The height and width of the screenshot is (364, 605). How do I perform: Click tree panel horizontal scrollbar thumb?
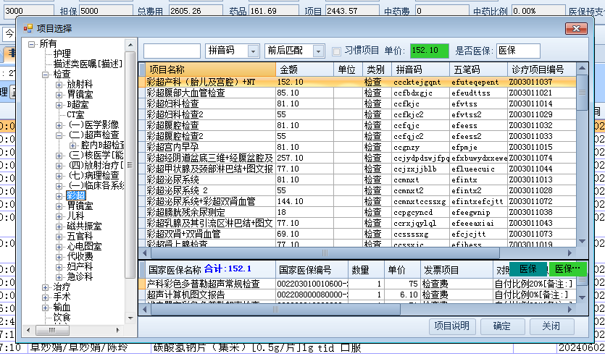point(52,330)
